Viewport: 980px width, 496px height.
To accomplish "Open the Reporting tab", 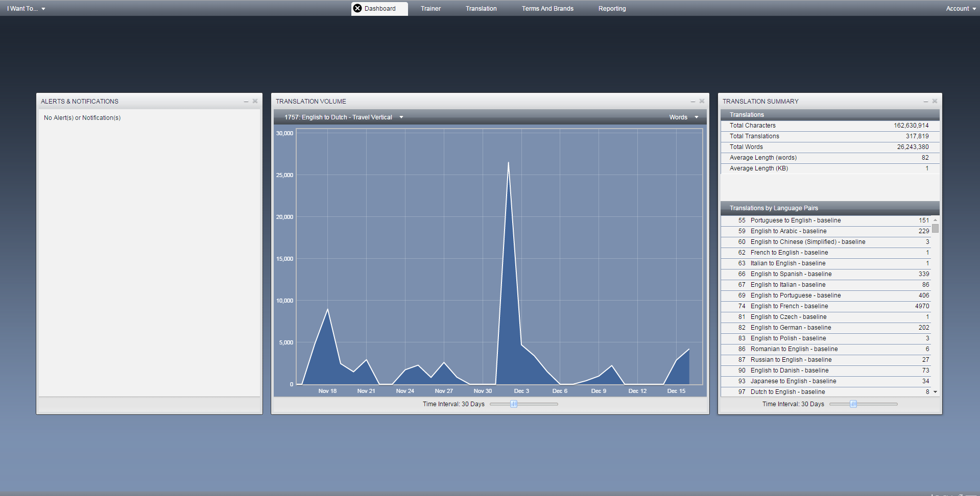I will [612, 9].
